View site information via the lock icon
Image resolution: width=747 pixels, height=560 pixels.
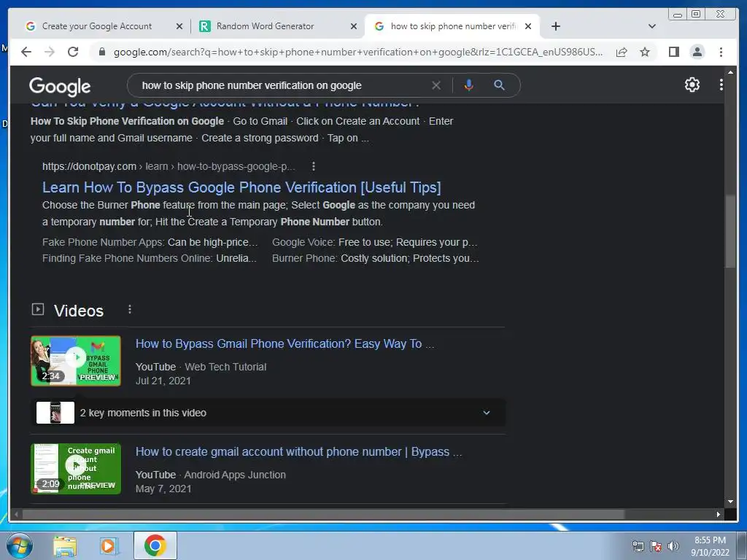point(102,52)
